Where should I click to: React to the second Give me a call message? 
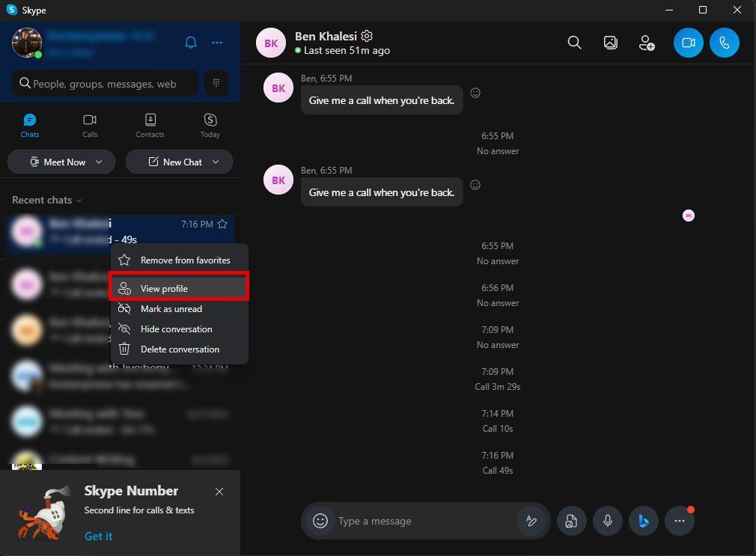[475, 185]
